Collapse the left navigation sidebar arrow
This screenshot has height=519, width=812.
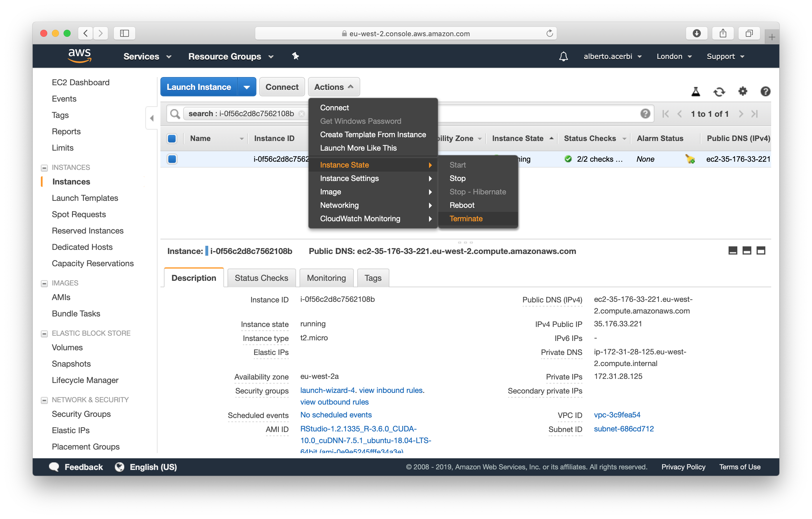tap(152, 118)
